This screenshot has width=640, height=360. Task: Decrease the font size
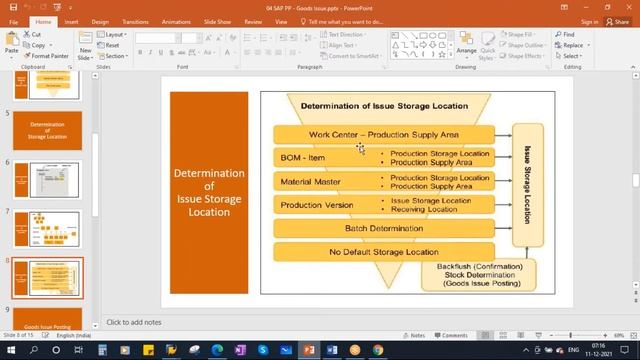220,38
